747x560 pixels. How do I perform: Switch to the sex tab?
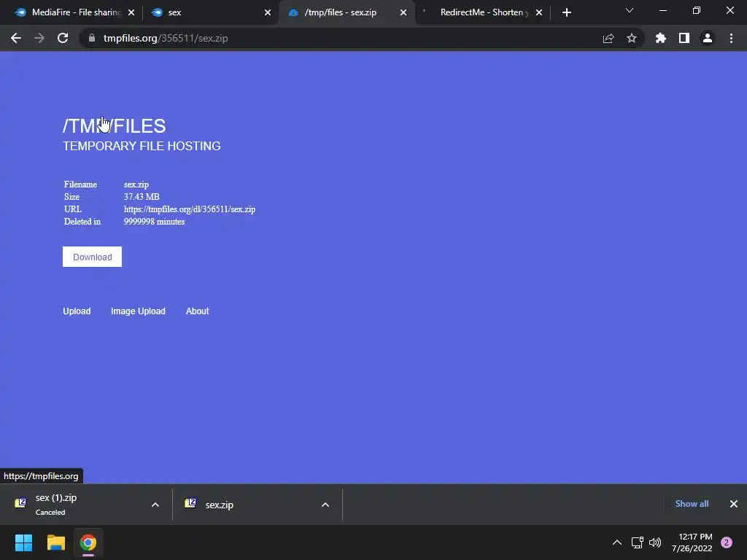click(x=209, y=12)
